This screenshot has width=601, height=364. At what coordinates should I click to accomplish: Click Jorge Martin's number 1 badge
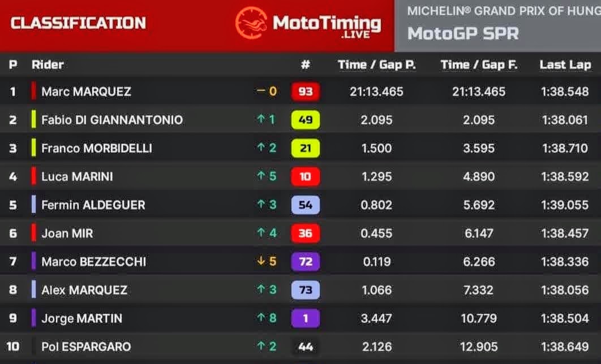tap(306, 318)
